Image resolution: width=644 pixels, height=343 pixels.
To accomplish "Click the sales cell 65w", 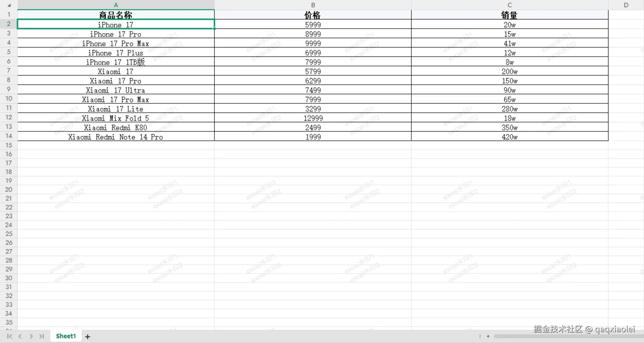I will (x=509, y=99).
